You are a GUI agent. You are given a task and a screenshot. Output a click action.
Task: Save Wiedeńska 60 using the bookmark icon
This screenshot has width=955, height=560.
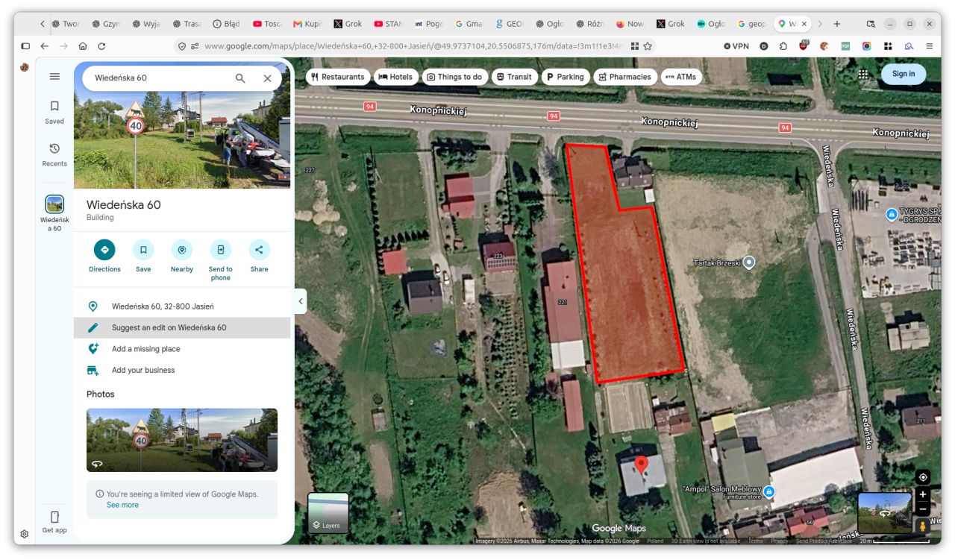coord(143,256)
